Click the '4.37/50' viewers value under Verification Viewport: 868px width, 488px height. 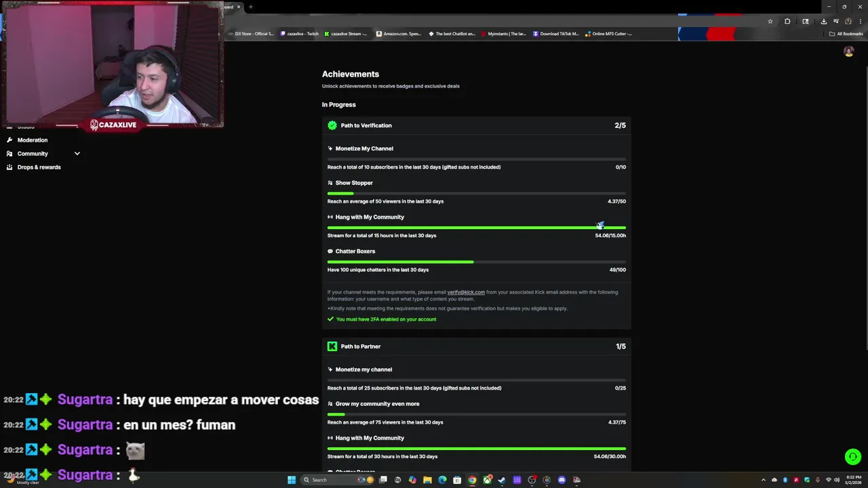(x=616, y=201)
